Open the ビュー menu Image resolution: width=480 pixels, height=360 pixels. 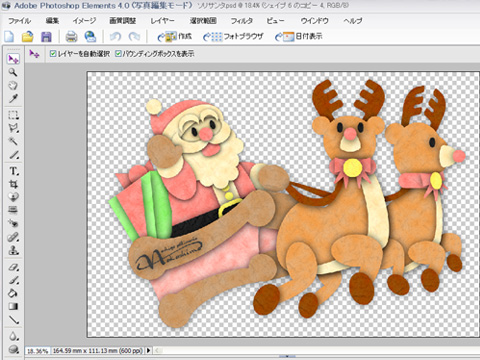coord(276,21)
